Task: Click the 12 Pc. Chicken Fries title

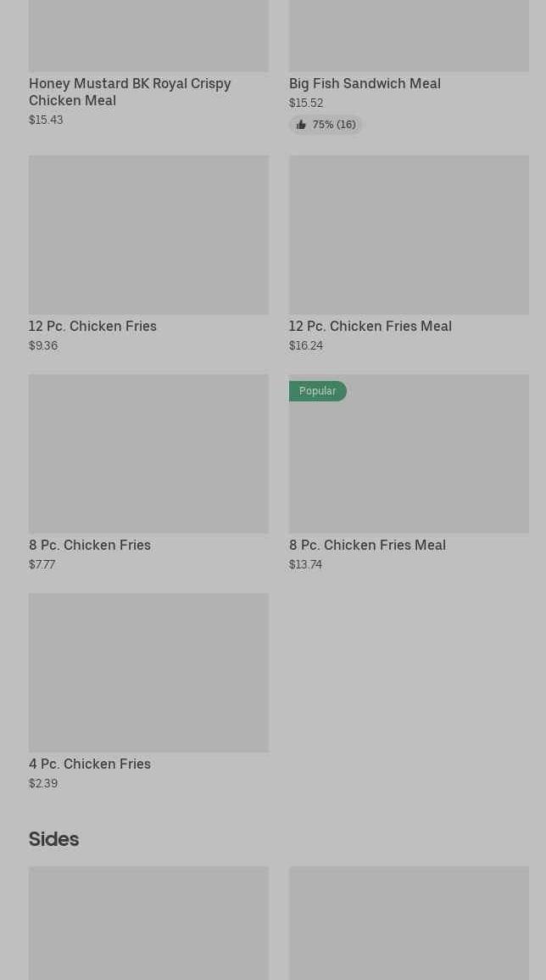Action: click(x=92, y=327)
